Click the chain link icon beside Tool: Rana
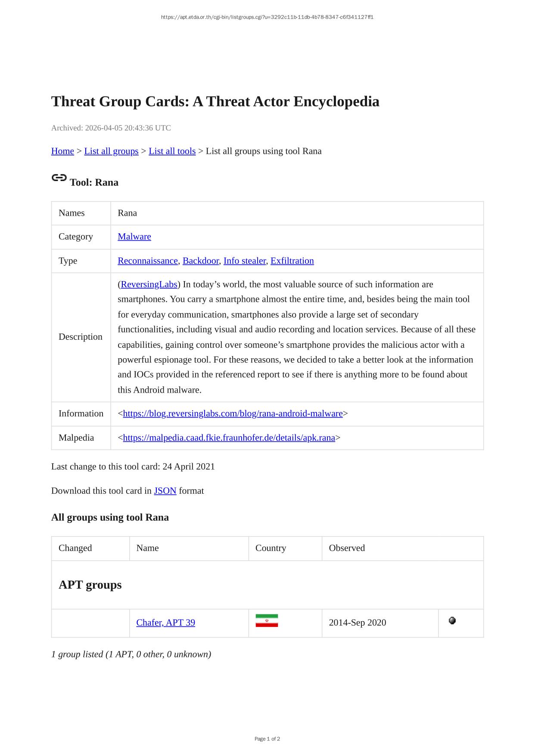535x756 pixels. point(59,178)
